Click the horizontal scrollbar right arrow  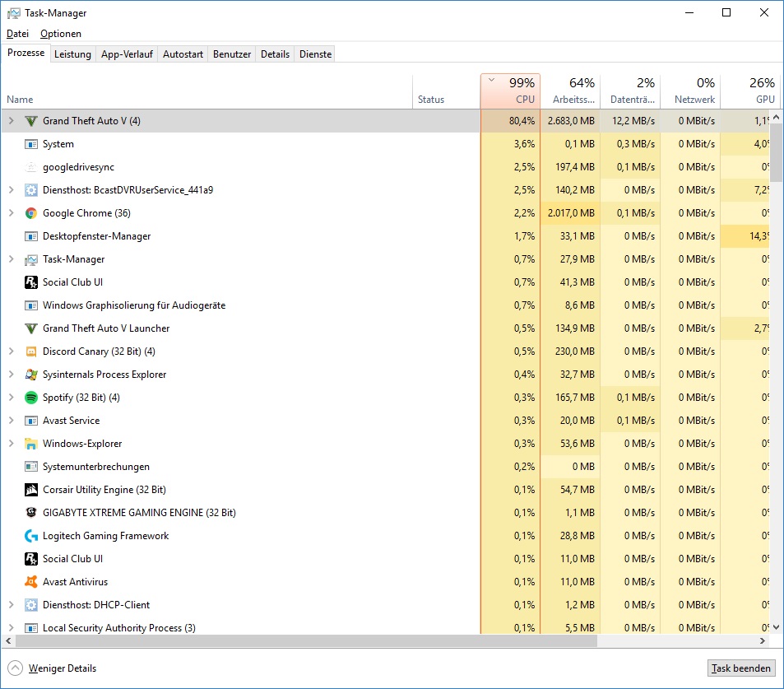click(763, 640)
